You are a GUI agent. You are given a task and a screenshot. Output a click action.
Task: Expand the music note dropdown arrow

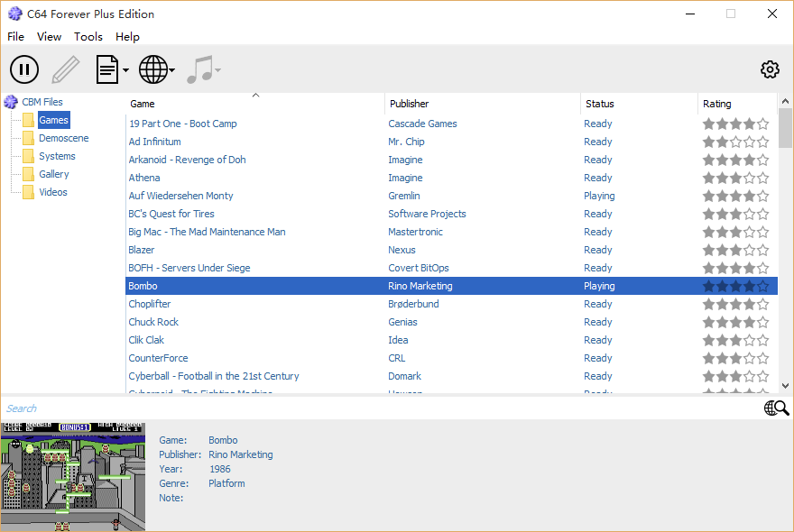point(217,70)
